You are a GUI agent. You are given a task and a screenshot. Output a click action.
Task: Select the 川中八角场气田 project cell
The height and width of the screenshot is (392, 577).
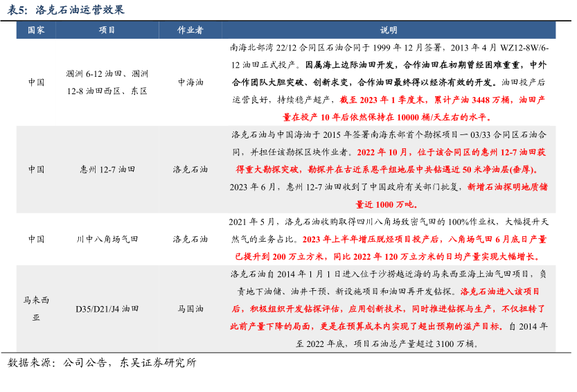107,239
